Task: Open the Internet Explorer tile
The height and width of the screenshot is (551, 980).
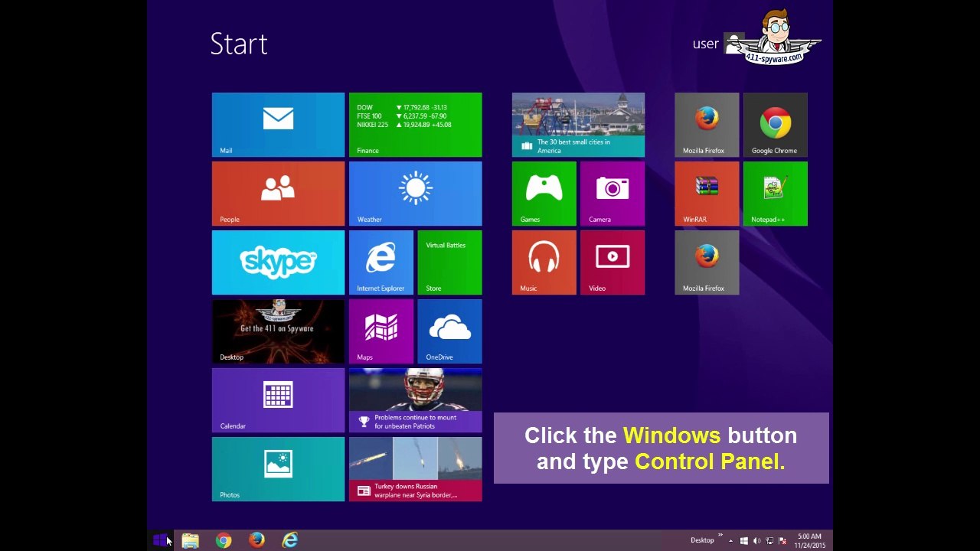Action: point(381,262)
